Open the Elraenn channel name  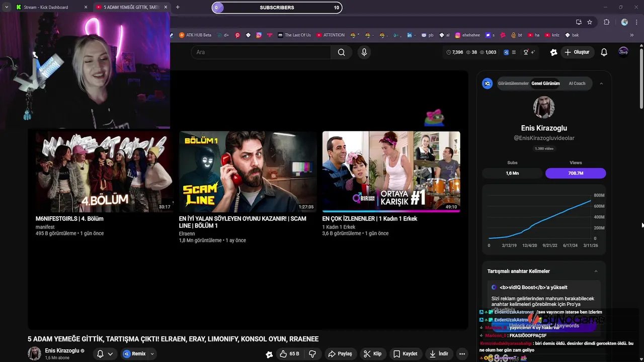[x=187, y=234]
